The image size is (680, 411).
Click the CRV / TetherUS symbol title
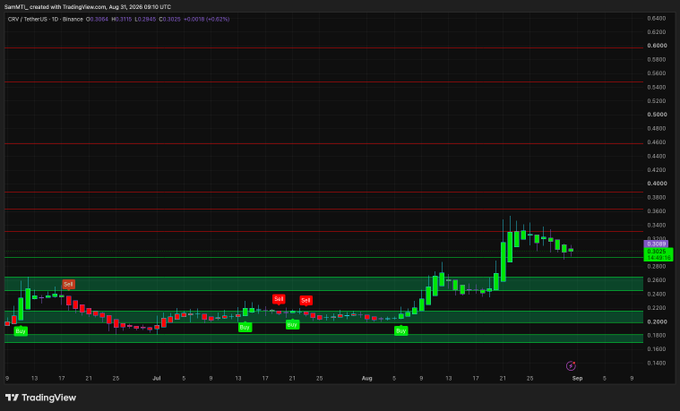pos(28,19)
